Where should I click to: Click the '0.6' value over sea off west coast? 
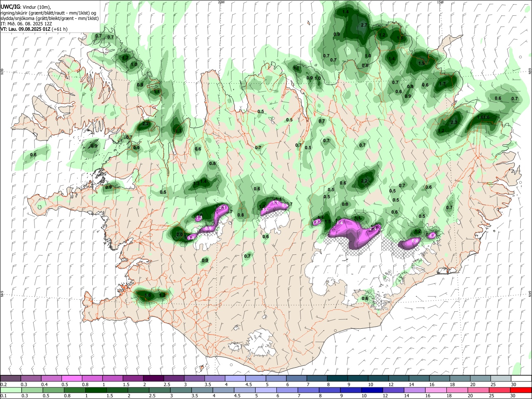pyautogui.click(x=33, y=155)
